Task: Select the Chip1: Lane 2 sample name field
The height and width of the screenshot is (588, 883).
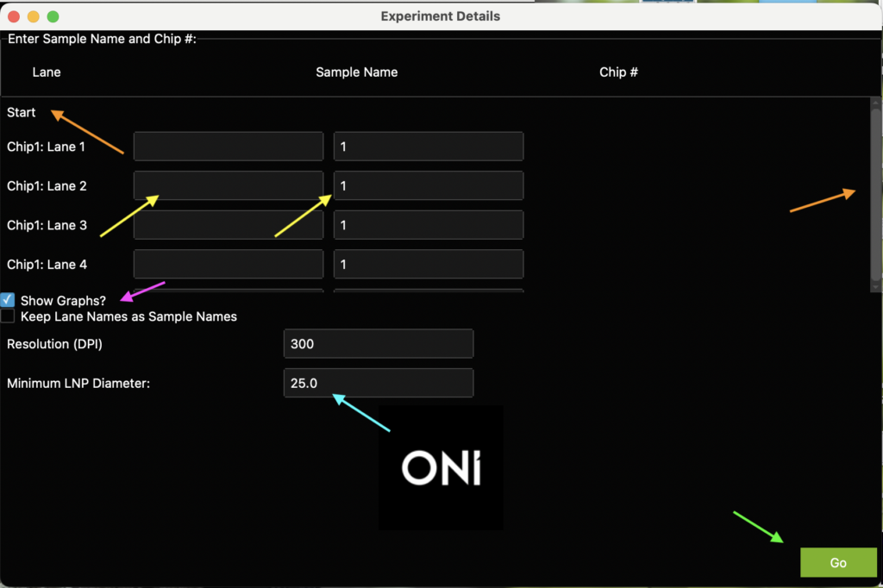Action: point(228,185)
